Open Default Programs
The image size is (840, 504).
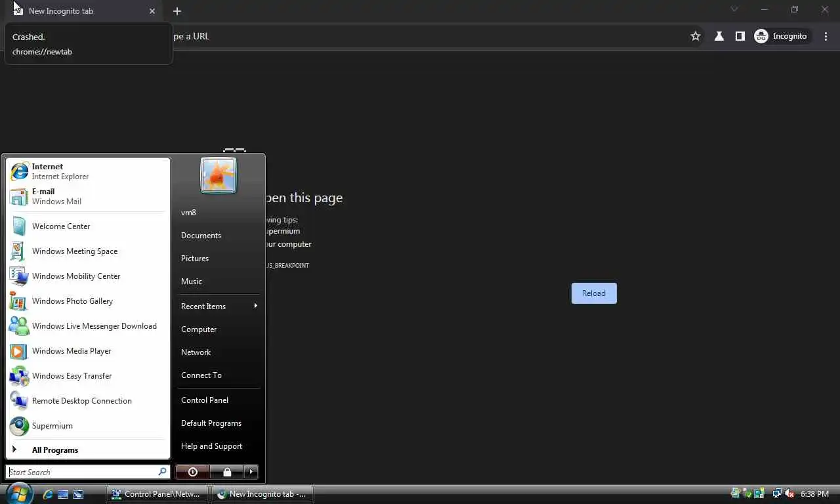click(219, 423)
